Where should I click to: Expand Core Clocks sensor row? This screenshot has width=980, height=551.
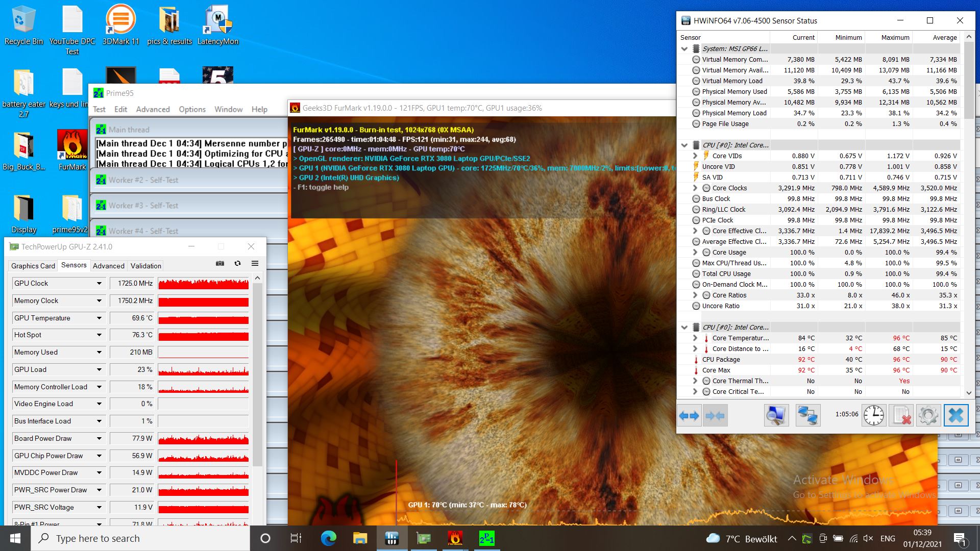[x=695, y=188]
